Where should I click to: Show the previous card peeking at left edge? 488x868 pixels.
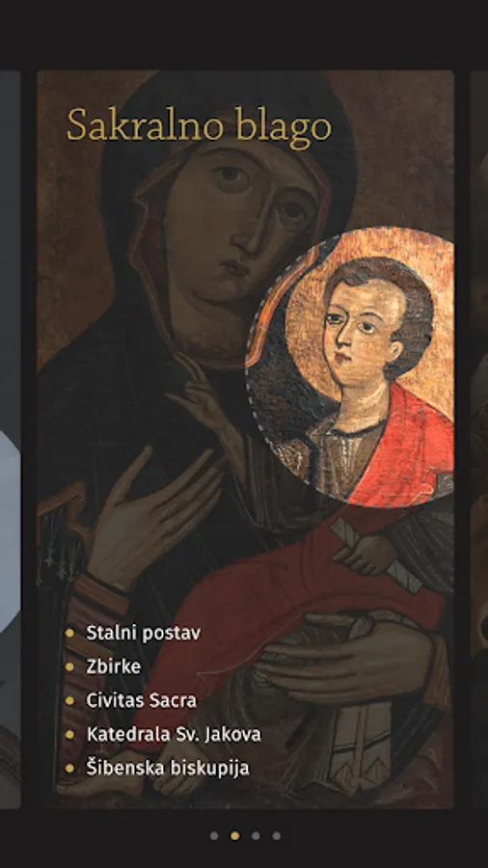(x=10, y=440)
